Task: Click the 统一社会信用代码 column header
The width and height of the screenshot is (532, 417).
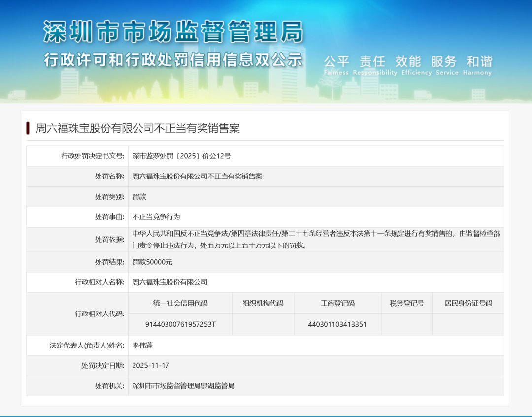Action: (180, 303)
